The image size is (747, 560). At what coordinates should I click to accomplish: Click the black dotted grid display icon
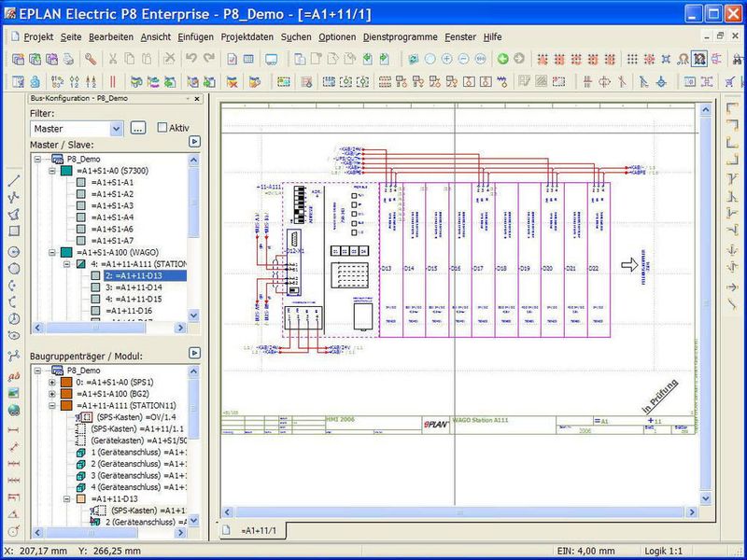point(632,59)
